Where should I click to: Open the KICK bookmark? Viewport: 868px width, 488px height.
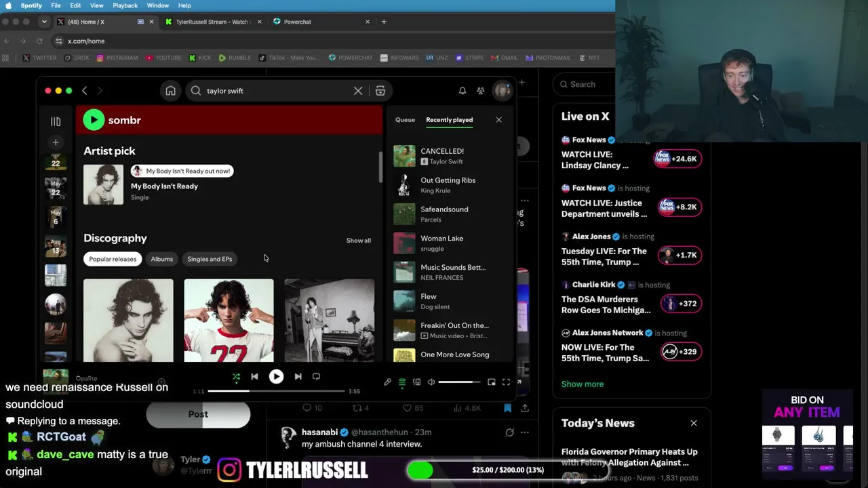click(x=200, y=58)
